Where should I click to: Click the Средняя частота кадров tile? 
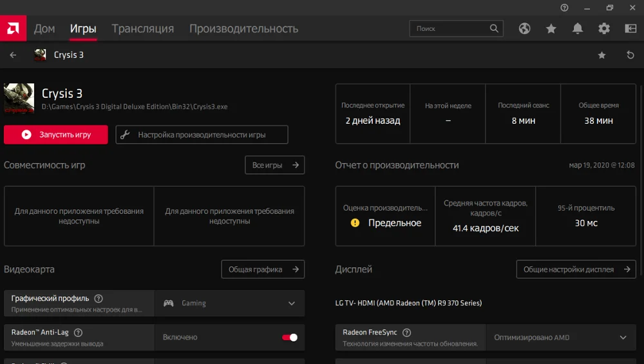pos(486,216)
